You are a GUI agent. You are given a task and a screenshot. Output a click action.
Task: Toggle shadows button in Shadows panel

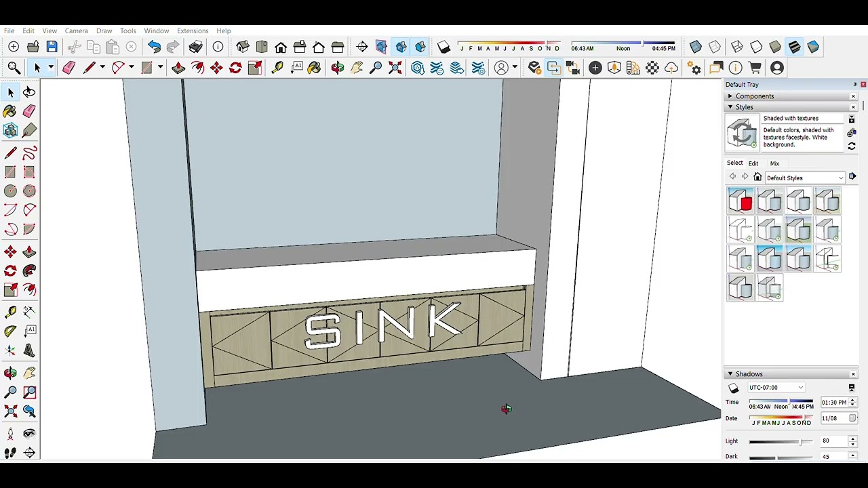pos(733,388)
